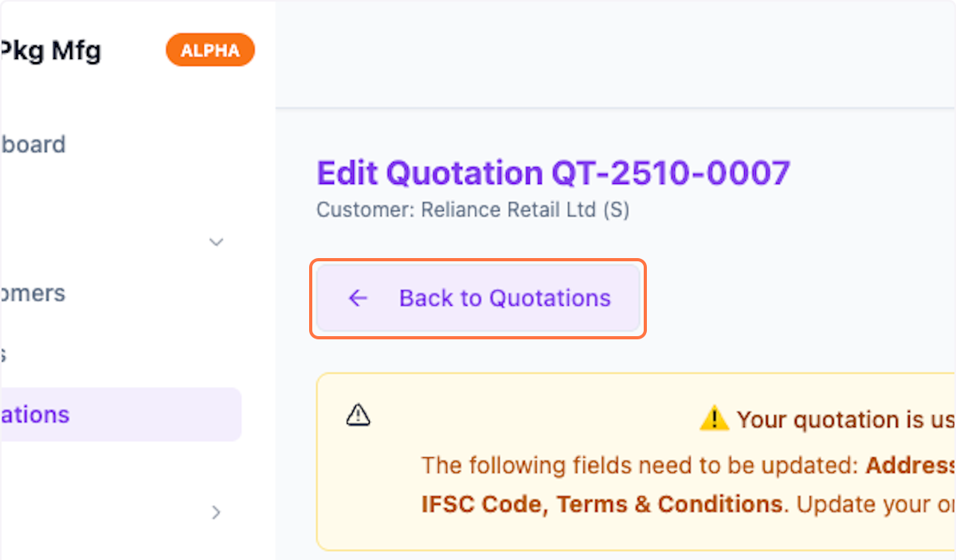Click the Edit Quotation QT-2510-0007 heading

(x=553, y=173)
